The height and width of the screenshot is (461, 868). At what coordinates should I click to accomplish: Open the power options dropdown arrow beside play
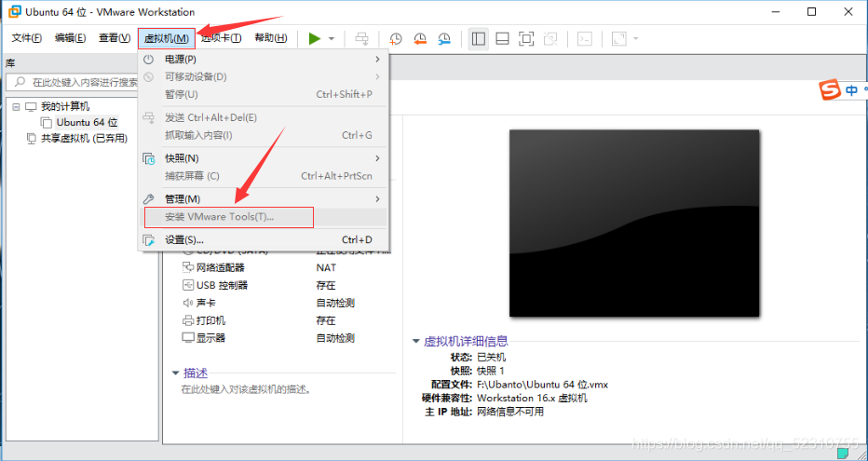point(332,39)
